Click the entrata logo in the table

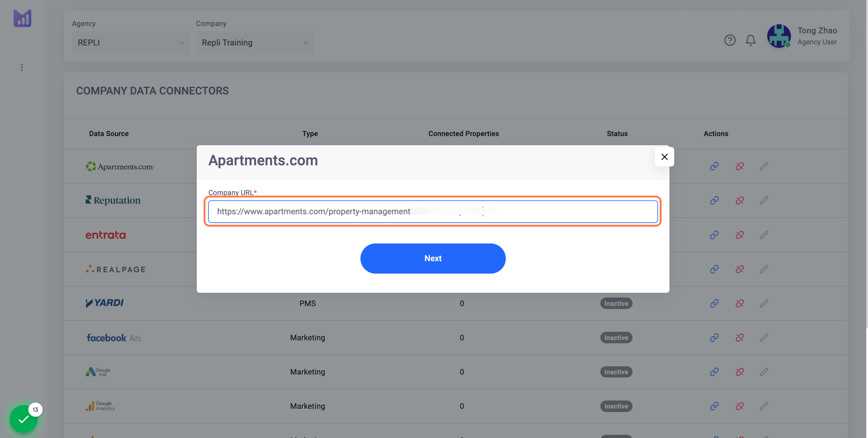click(x=105, y=235)
